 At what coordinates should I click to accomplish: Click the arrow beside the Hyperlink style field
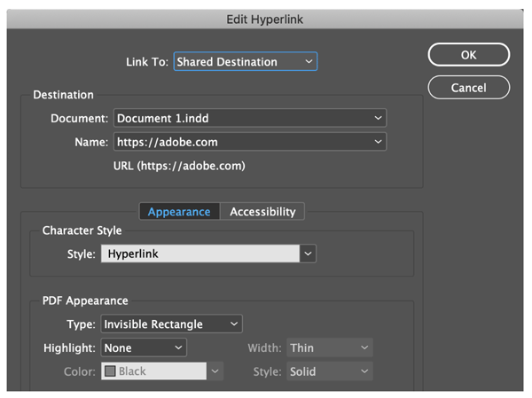[x=308, y=254]
